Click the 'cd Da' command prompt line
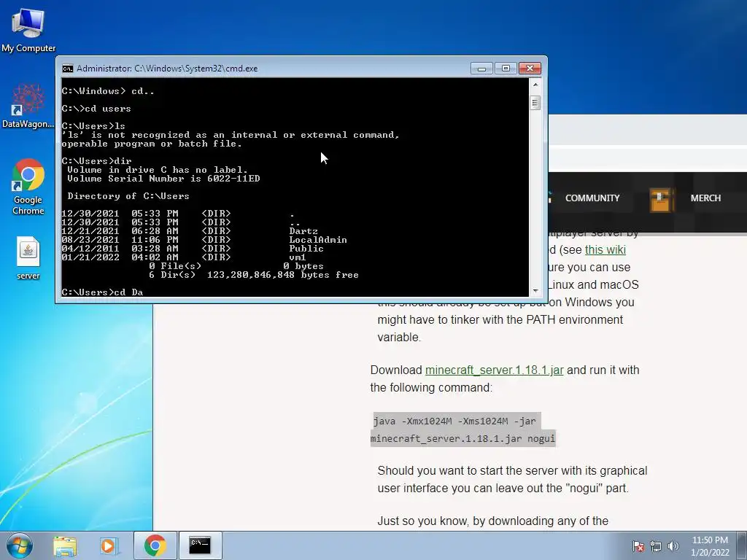 tap(102, 292)
